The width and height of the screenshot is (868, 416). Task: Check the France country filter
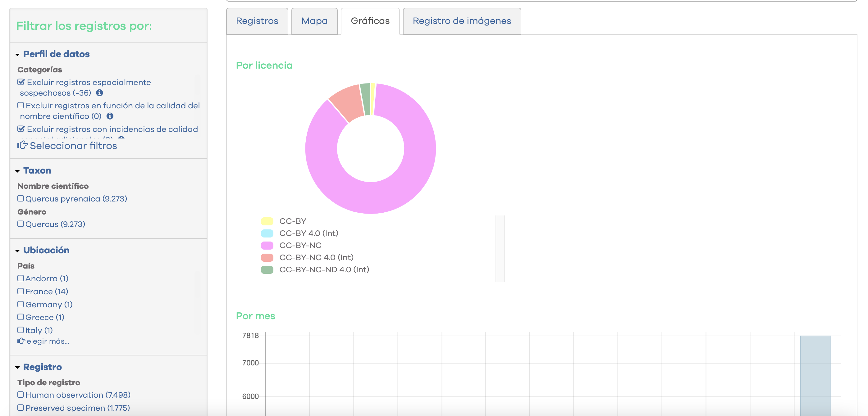[21, 291]
